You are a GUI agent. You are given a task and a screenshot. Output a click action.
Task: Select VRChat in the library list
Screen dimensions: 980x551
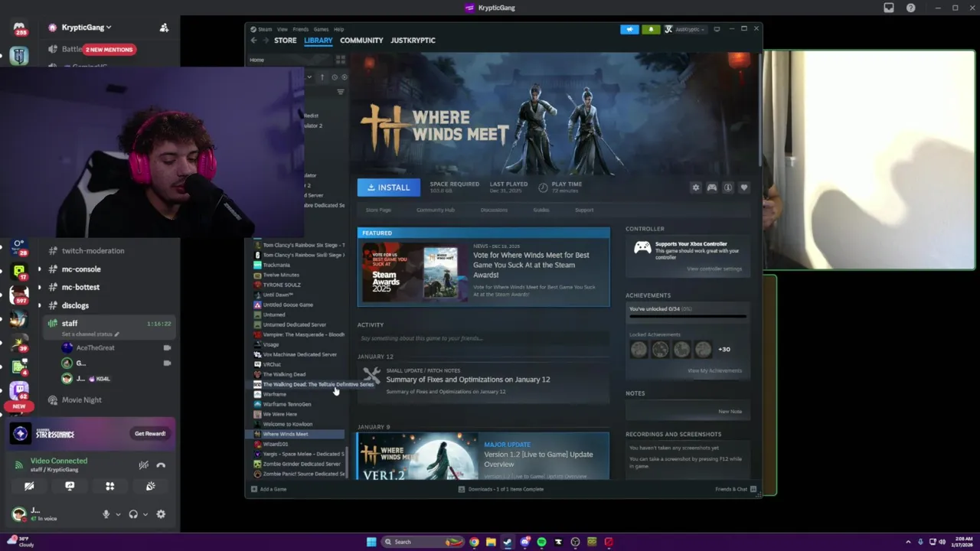point(273,364)
